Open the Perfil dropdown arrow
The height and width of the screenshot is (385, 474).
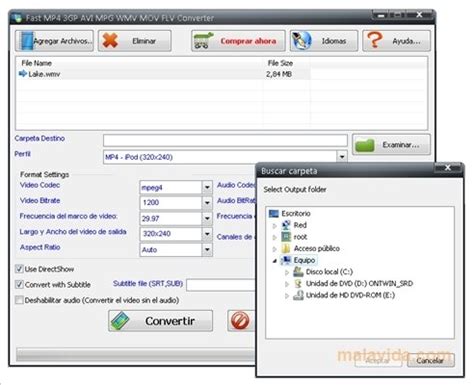pyautogui.click(x=342, y=157)
